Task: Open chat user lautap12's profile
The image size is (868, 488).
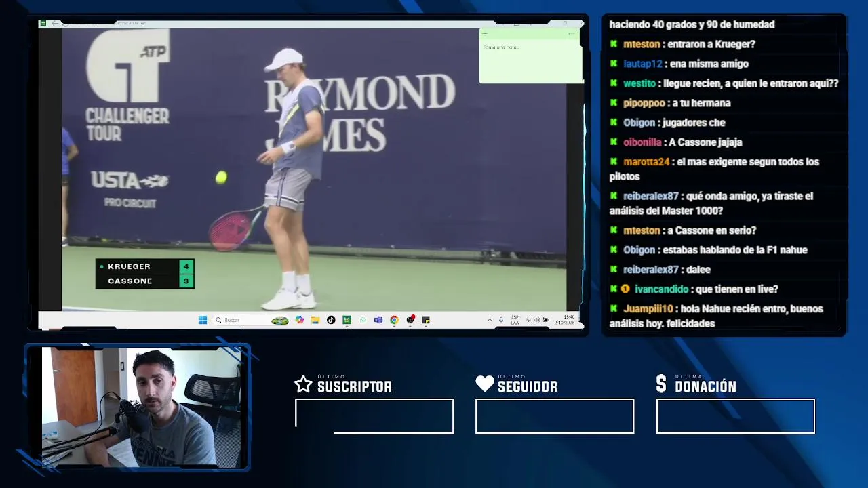Action: (643, 64)
